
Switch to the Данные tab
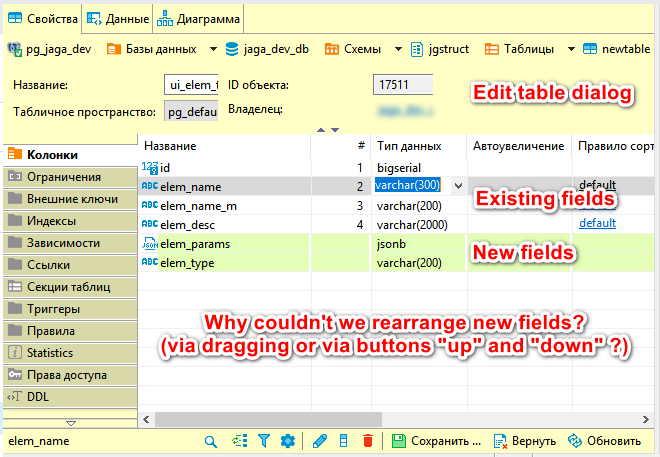coord(117,19)
